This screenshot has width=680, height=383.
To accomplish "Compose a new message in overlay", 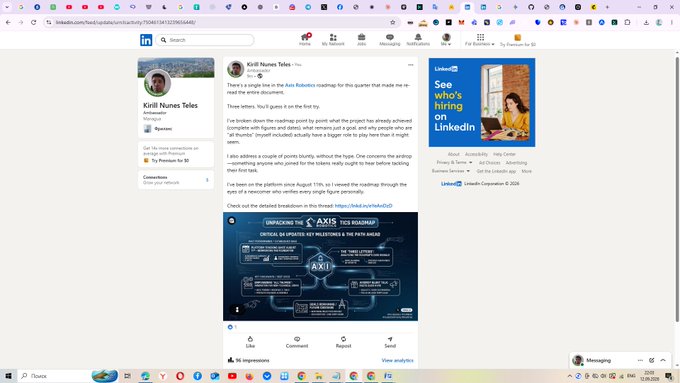I will click(x=651, y=360).
